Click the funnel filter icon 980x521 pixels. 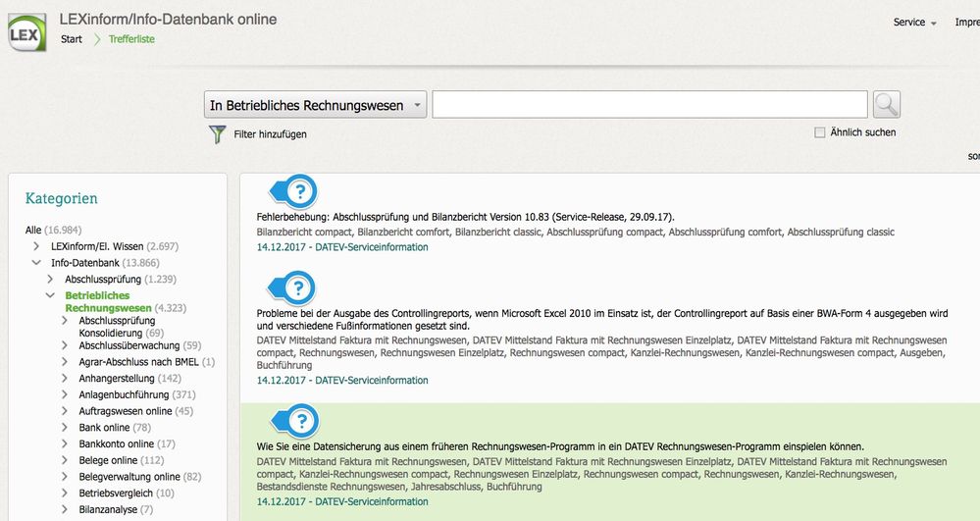[x=217, y=134]
